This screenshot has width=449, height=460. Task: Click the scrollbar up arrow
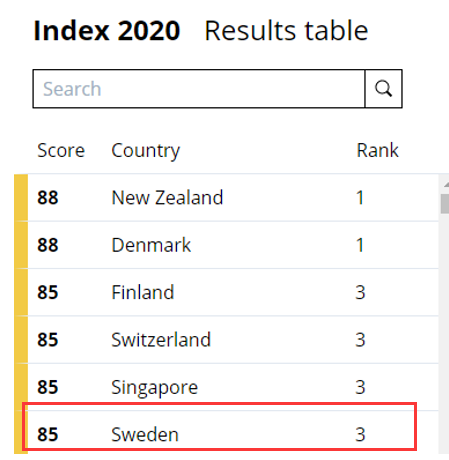tap(446, 184)
